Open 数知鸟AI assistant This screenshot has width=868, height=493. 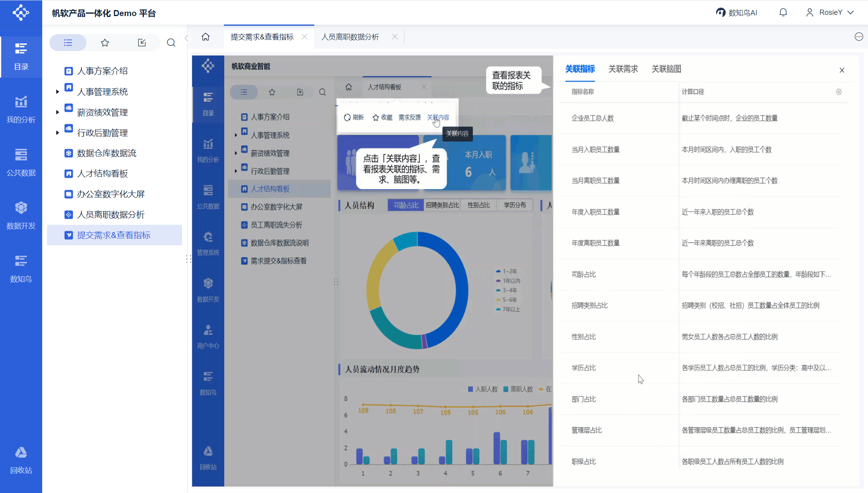(737, 12)
